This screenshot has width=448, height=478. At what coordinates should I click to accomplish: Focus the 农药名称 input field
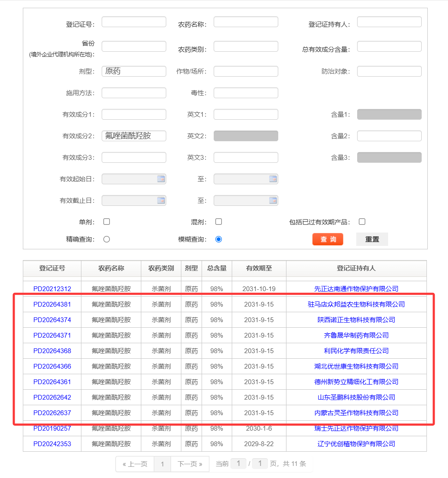[x=246, y=22]
